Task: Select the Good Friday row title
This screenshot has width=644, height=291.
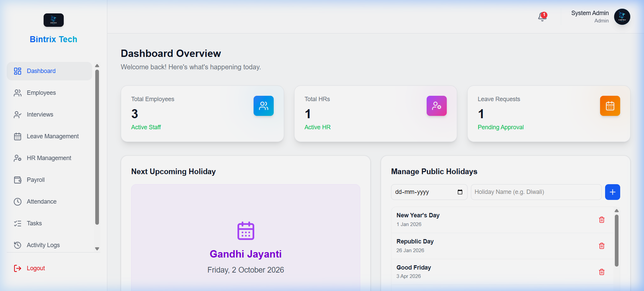Action: [x=414, y=268]
